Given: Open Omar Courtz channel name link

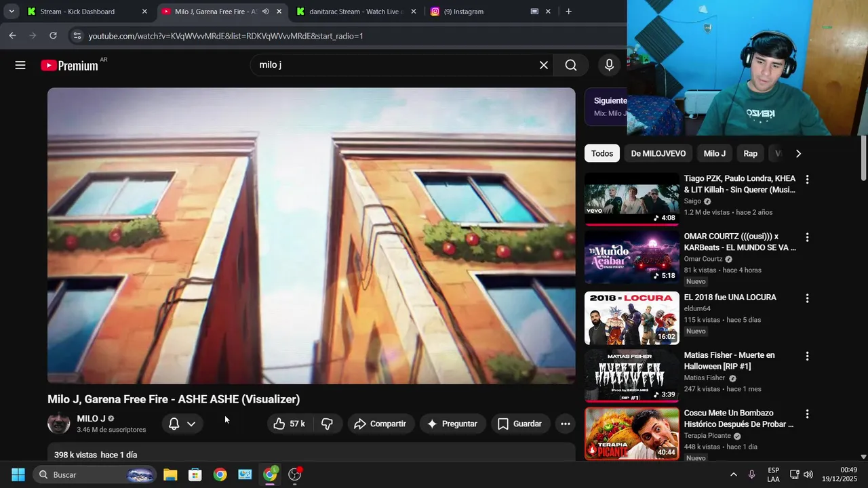Looking at the screenshot, I should click(x=703, y=259).
